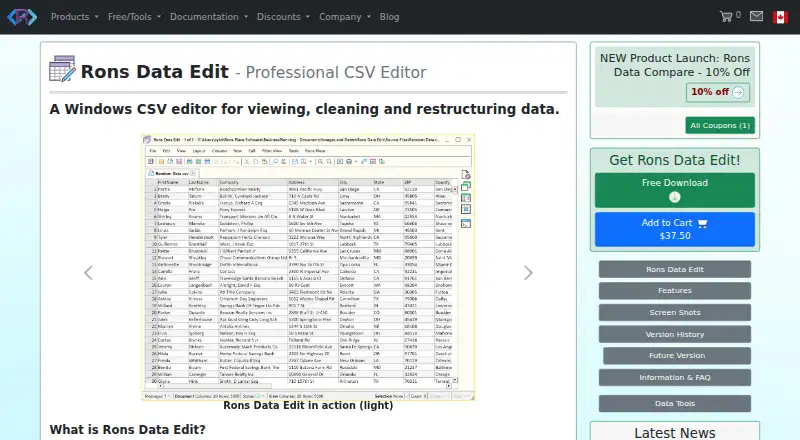This screenshot has height=440, width=800.
Task: Open the shopping cart icon
Action: pyautogui.click(x=726, y=17)
